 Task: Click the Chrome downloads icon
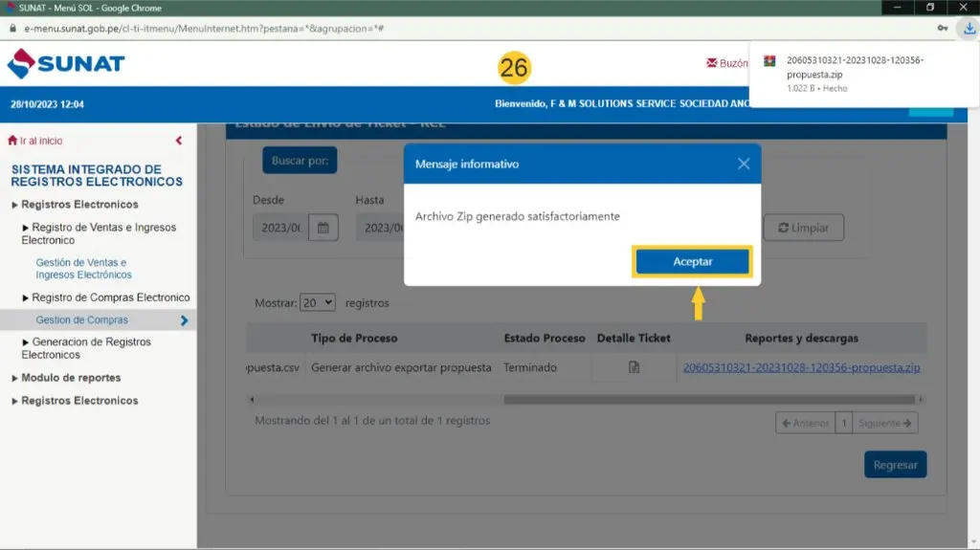pos(969,29)
